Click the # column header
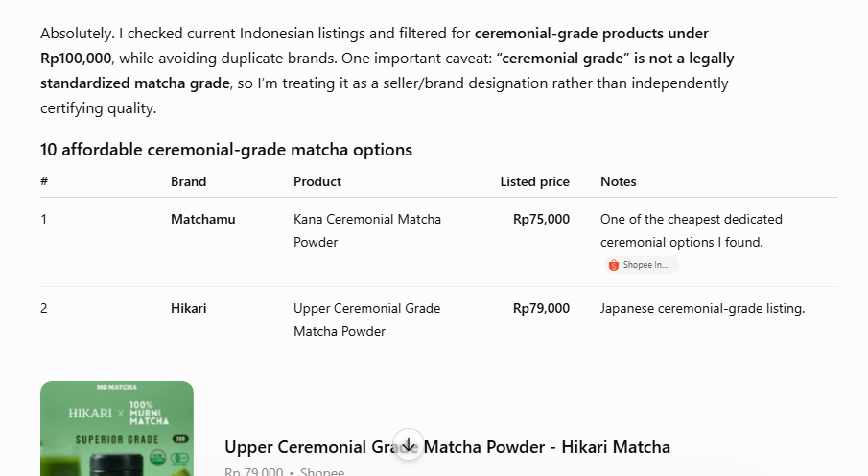The height and width of the screenshot is (476, 868). pos(44,181)
